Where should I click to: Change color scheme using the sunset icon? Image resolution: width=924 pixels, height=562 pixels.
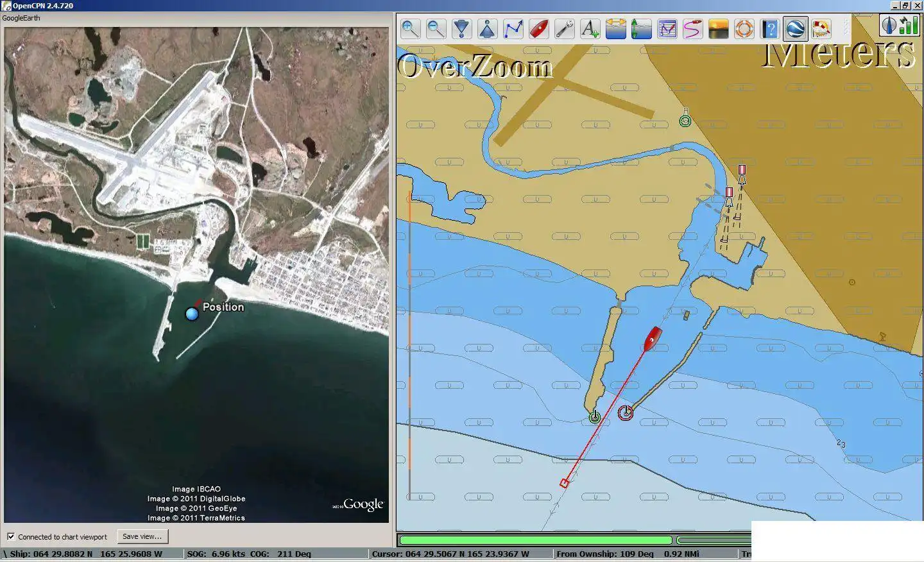coord(719,29)
